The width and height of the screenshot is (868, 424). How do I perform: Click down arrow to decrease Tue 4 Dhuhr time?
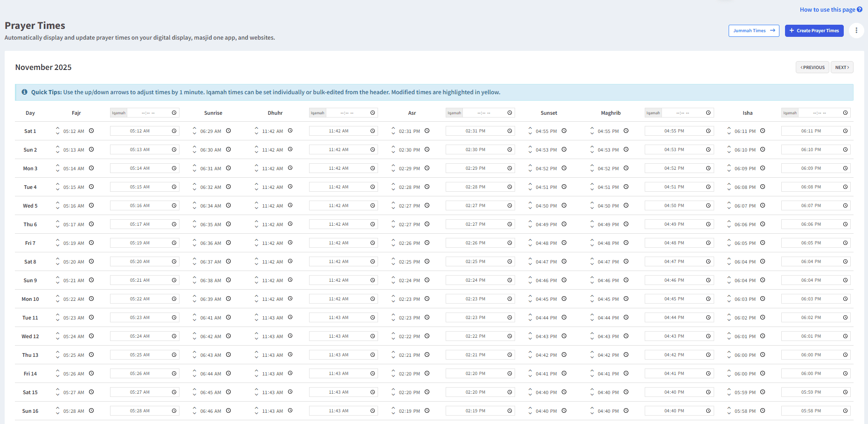[x=256, y=189]
